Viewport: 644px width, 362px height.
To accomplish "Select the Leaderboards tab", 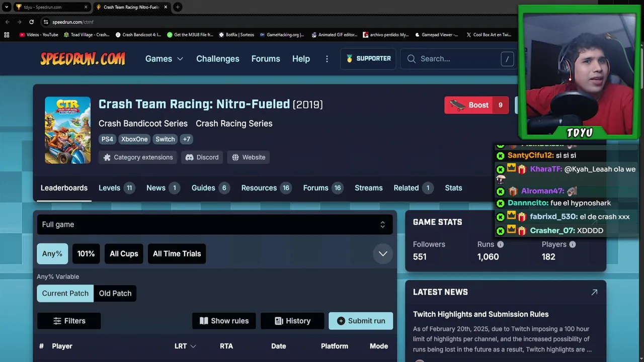I will tap(64, 188).
